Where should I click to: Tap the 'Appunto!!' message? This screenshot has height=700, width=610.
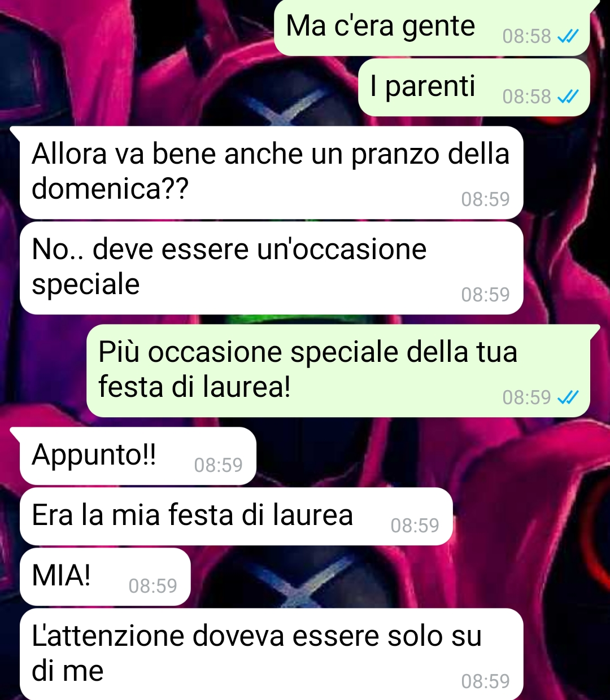pyautogui.click(x=138, y=456)
